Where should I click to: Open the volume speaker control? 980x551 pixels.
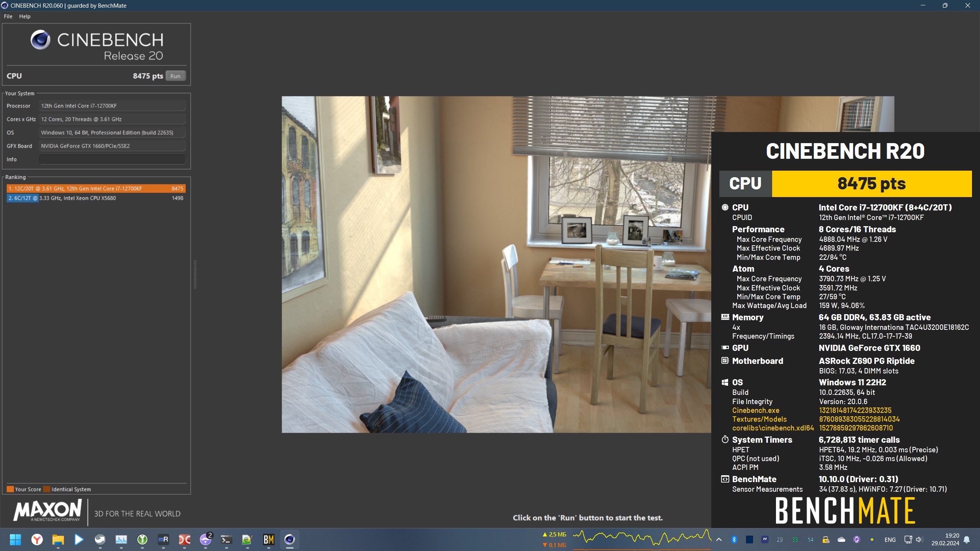(919, 540)
